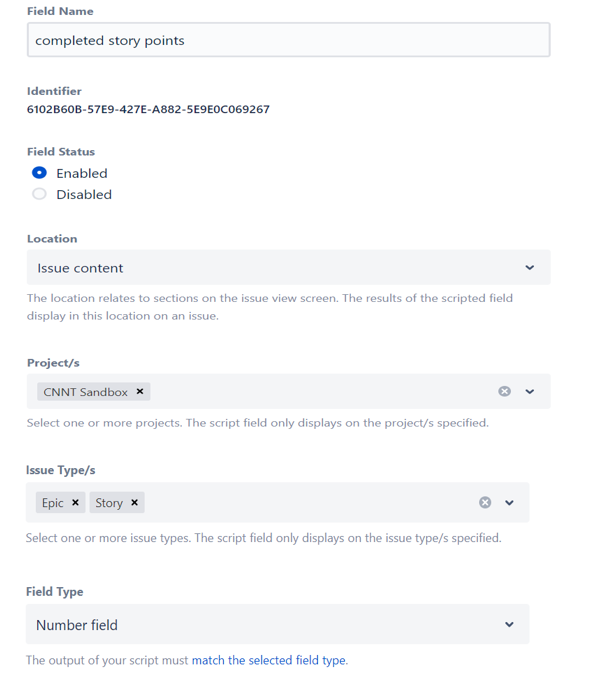The image size is (616, 676).
Task: Remove the Story issue type tag
Action: click(134, 502)
